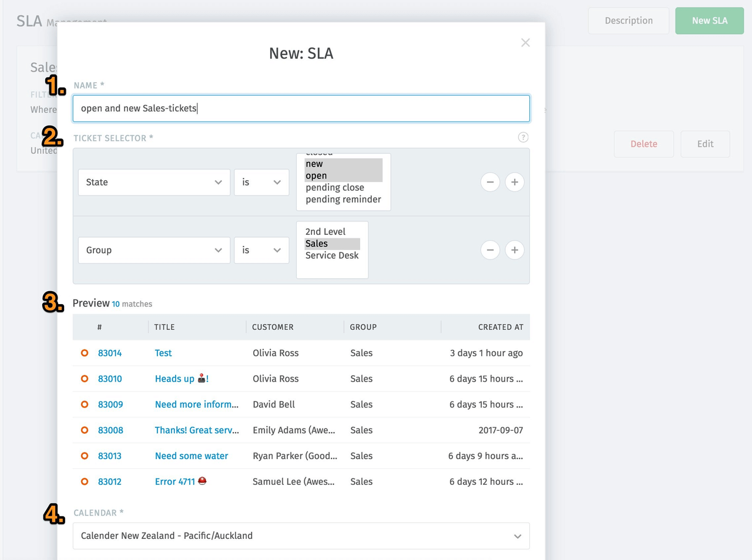Close the New SLA dialog
This screenshot has width=752, height=560.
pyautogui.click(x=525, y=43)
